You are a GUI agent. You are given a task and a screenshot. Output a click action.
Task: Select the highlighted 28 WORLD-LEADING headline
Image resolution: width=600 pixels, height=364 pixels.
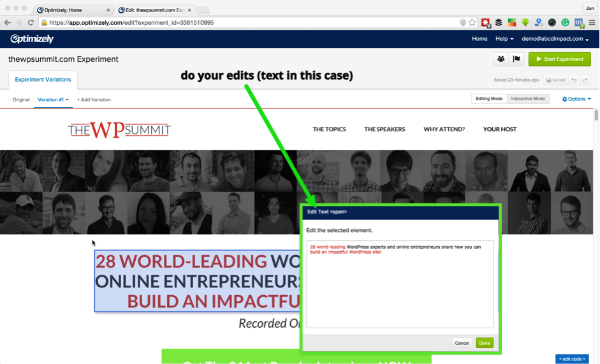coord(198,281)
